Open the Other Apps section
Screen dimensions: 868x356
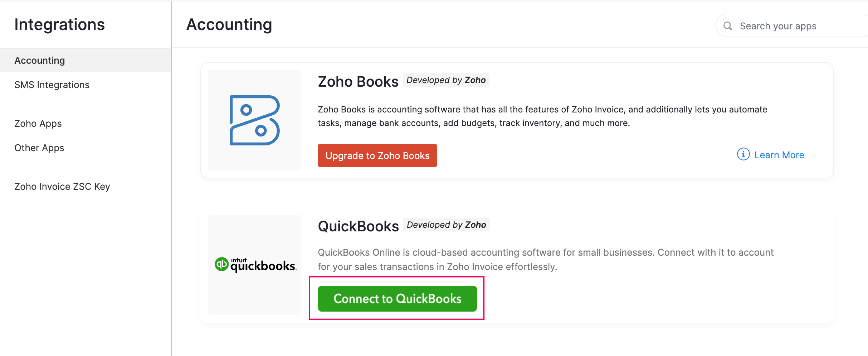[x=39, y=148]
